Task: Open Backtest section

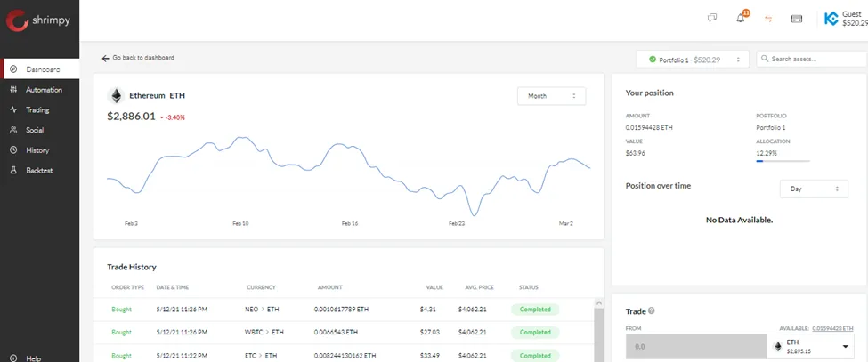Action: click(40, 170)
